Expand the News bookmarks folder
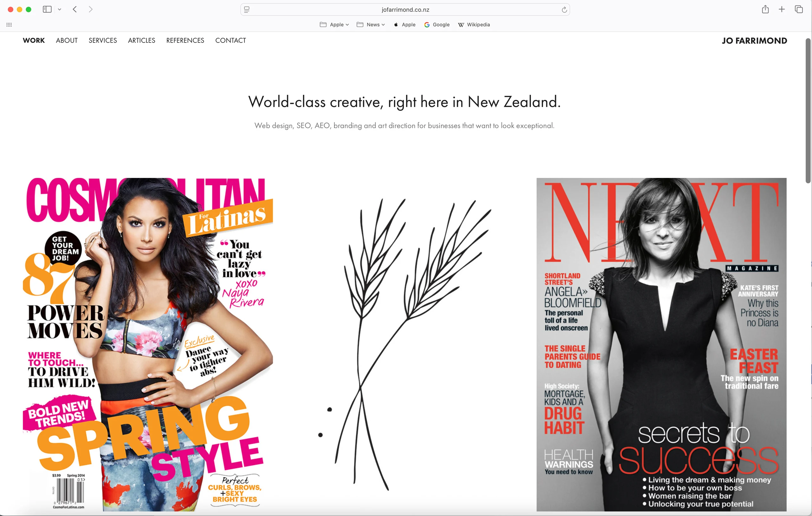The width and height of the screenshot is (812, 516). coord(370,25)
